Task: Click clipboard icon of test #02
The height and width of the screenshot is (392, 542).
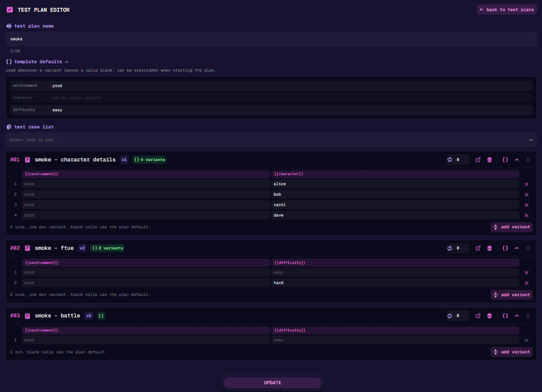Action: 28,248
